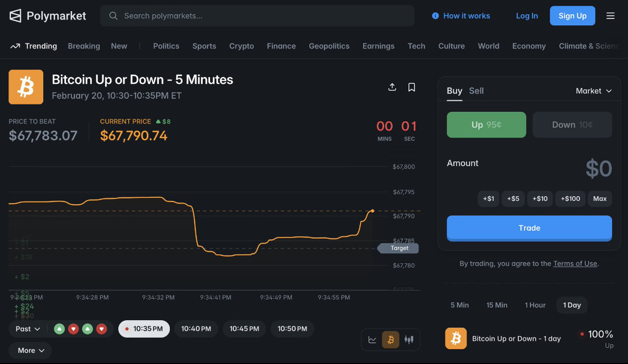Open the Politics category
Viewport: 628px width, 364px height.
click(166, 46)
